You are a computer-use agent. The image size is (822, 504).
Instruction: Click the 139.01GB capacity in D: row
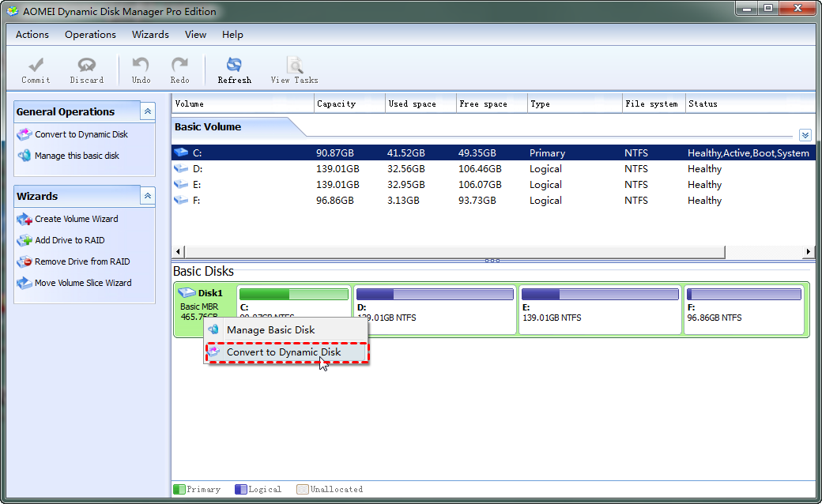337,169
